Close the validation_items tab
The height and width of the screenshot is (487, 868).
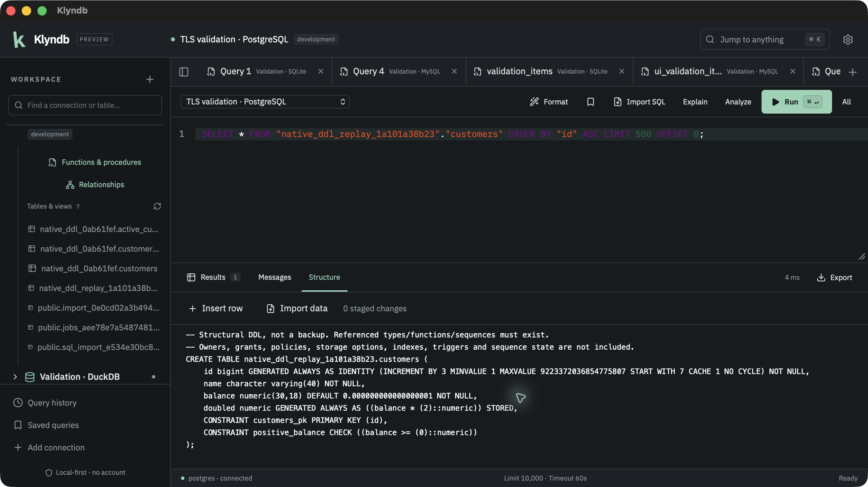(x=622, y=71)
